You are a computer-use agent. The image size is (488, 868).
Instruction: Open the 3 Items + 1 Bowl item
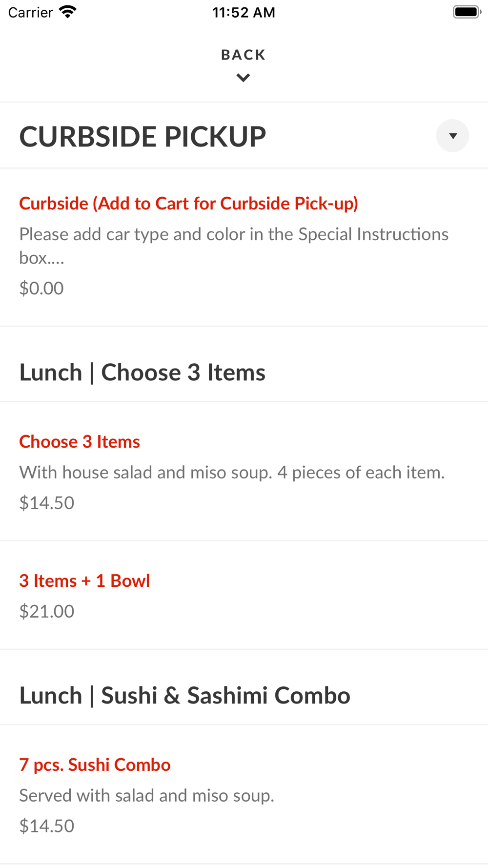pos(84,581)
